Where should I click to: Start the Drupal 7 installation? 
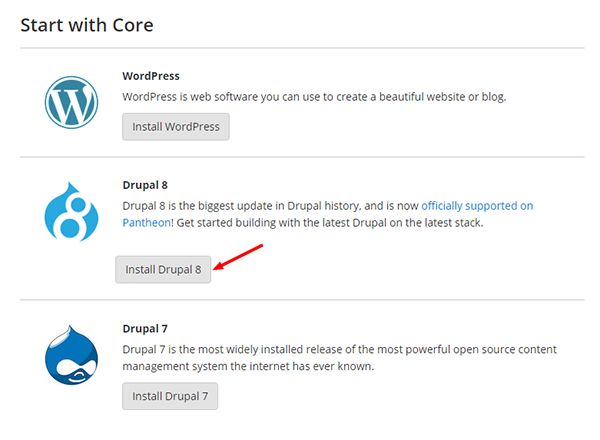pos(170,396)
